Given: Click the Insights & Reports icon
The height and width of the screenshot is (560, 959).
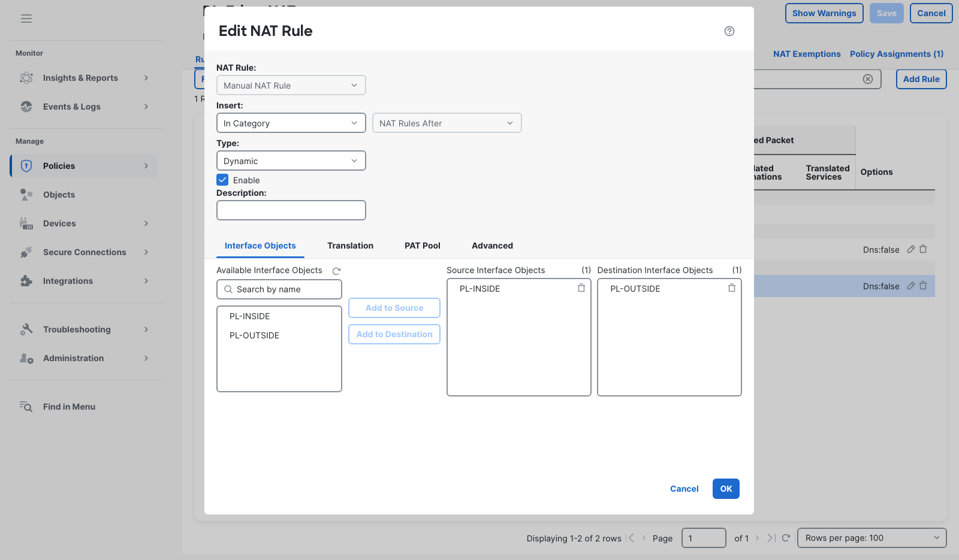Looking at the screenshot, I should coord(26,78).
